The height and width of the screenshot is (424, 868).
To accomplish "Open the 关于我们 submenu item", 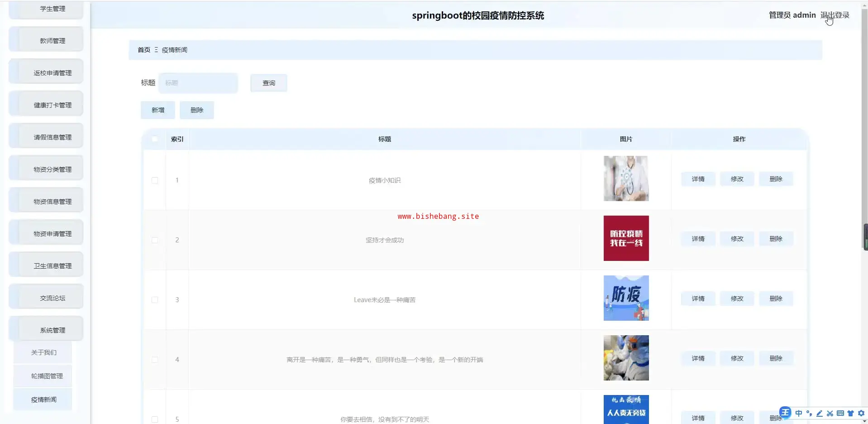I will 43,352.
